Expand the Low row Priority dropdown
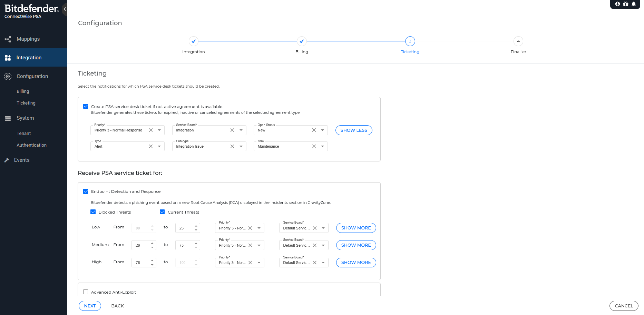This screenshot has height=315, width=644. (x=259, y=228)
